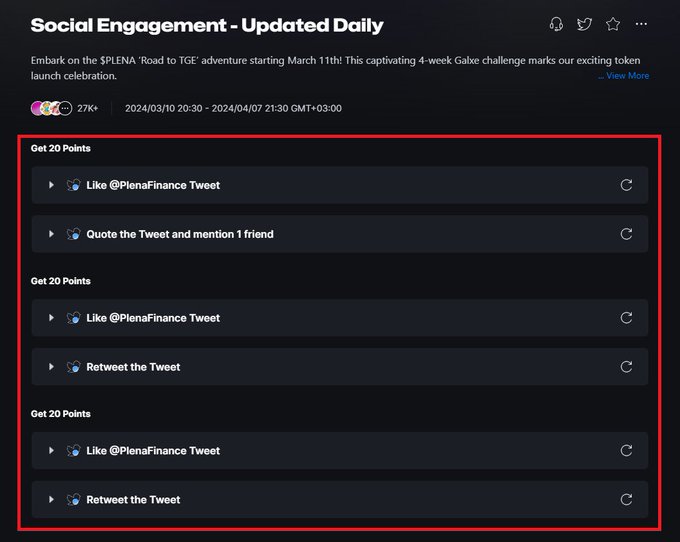Select second group's Retweet the Tweet label
Image resolution: width=680 pixels, height=542 pixels.
pos(133,367)
